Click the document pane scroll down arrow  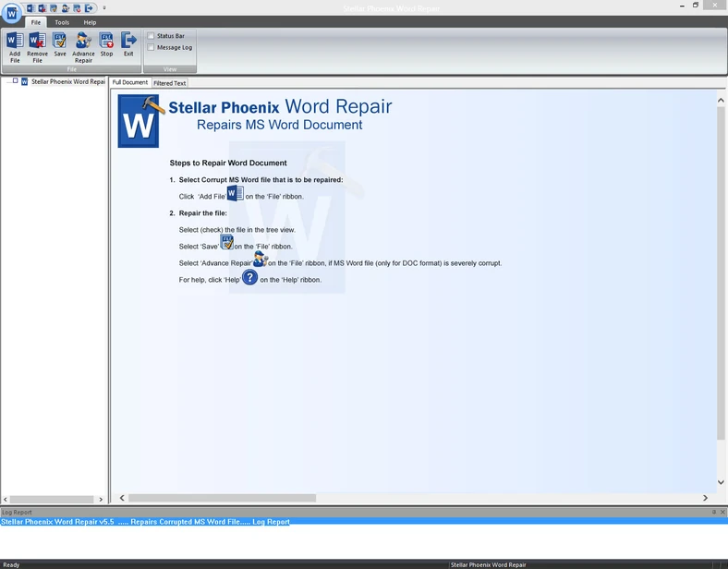[x=721, y=482]
